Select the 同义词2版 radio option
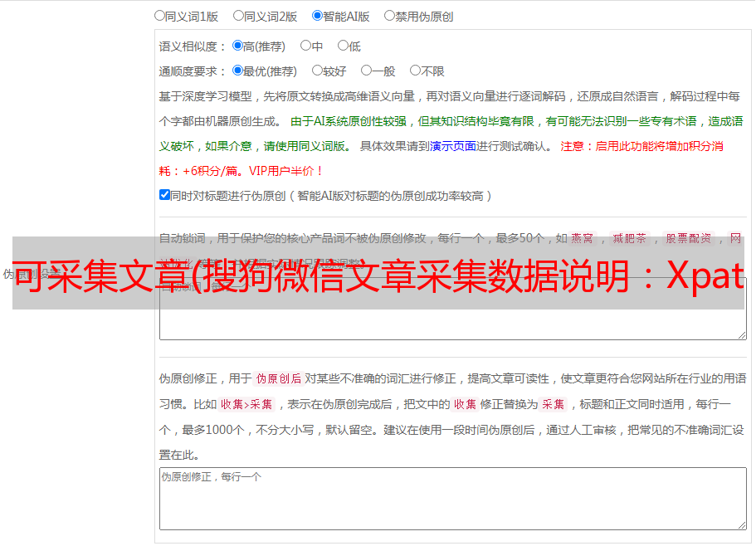Screen dimensions: 756x546 point(239,16)
